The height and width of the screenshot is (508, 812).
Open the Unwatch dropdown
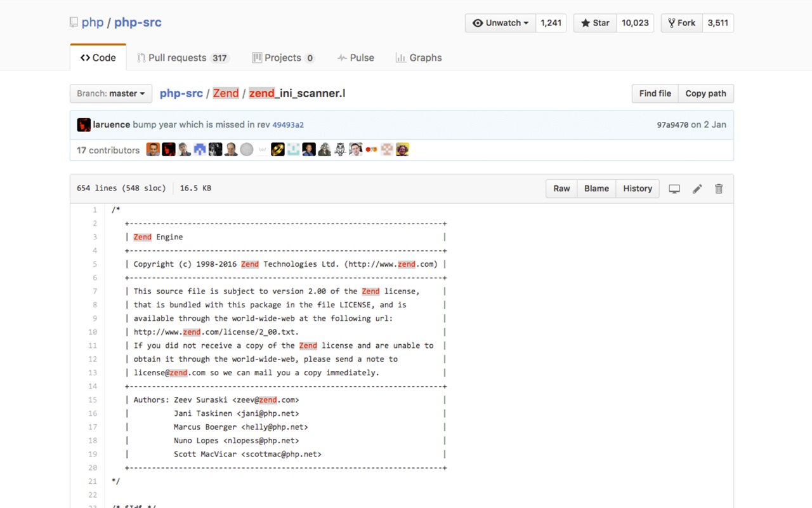click(x=501, y=23)
